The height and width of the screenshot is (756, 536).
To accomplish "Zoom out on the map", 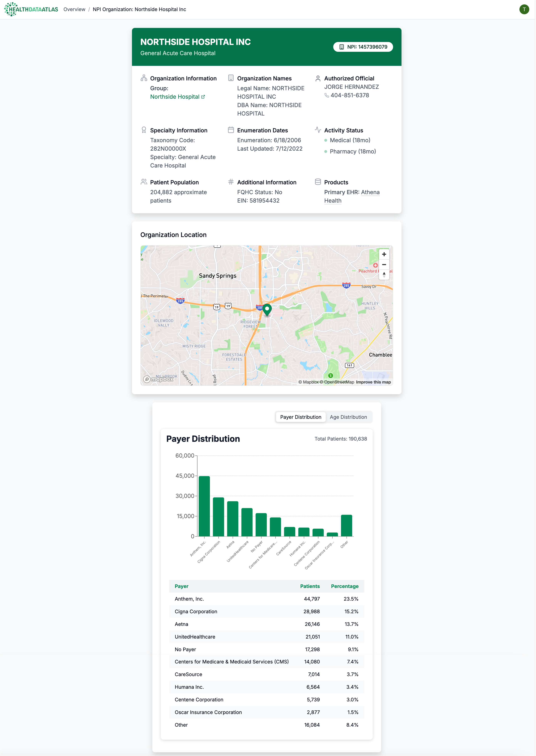I will (384, 264).
